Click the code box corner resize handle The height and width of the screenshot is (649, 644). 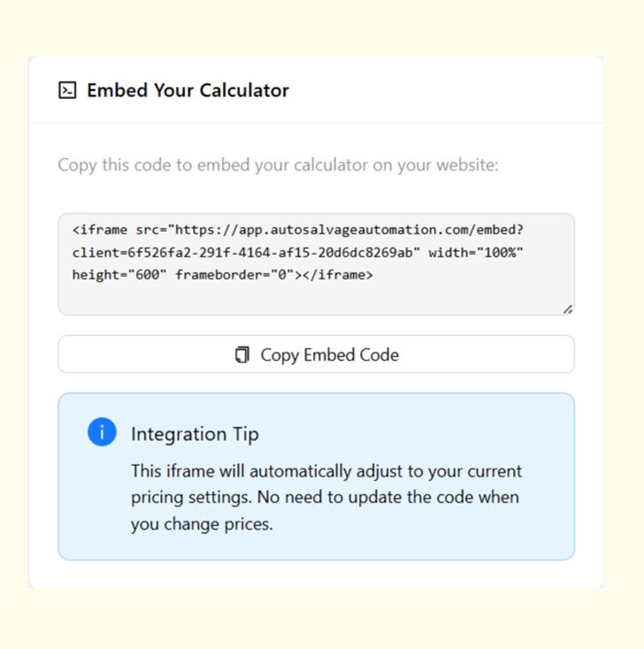568,309
